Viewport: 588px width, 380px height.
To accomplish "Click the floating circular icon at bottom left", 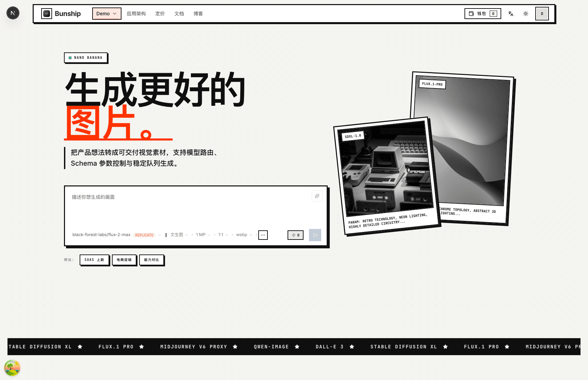I will pyautogui.click(x=13, y=368).
